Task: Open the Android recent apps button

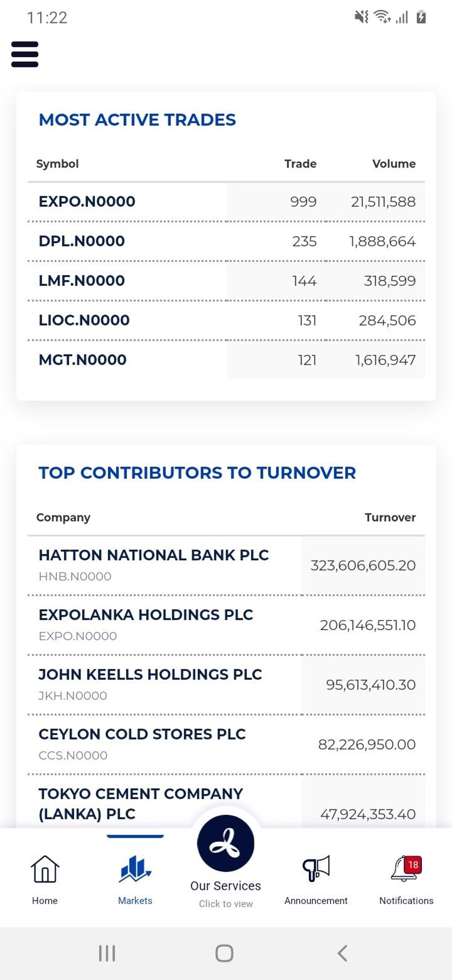Action: click(x=107, y=953)
